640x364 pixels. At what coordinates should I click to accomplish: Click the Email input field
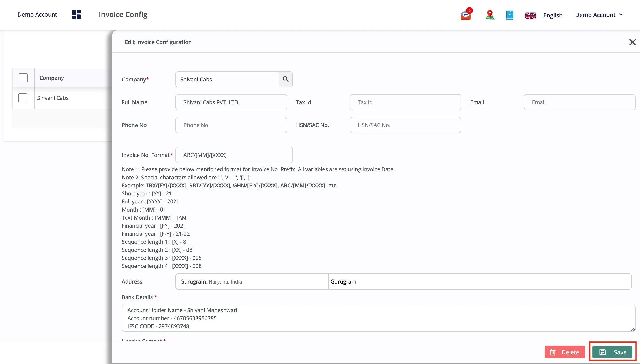coord(579,102)
